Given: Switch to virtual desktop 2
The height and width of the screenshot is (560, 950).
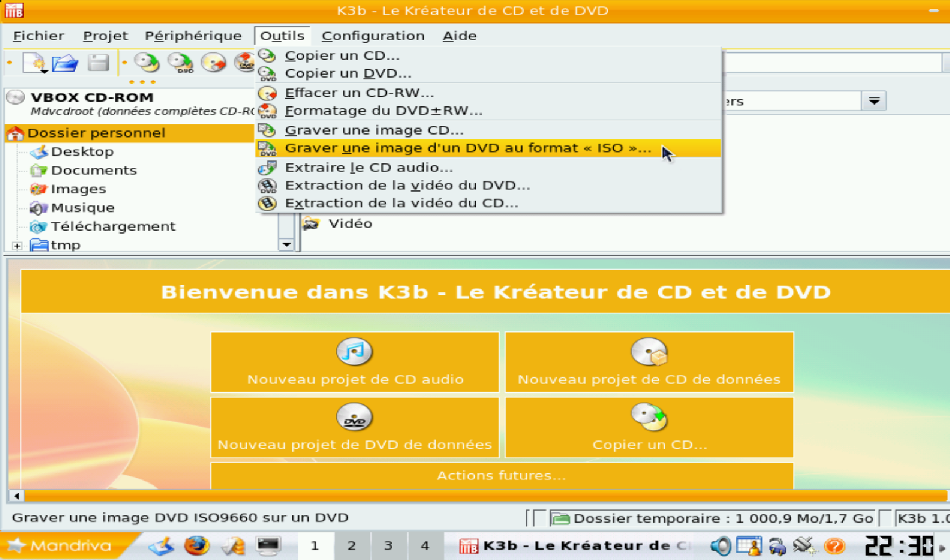Looking at the screenshot, I should click(x=351, y=545).
